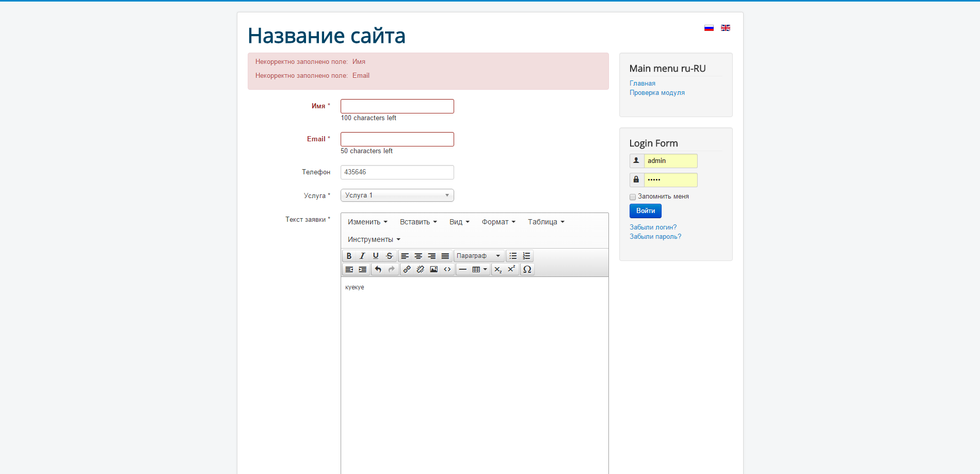Open the Услуга dropdown list
The width and height of the screenshot is (980, 474).
(397, 195)
